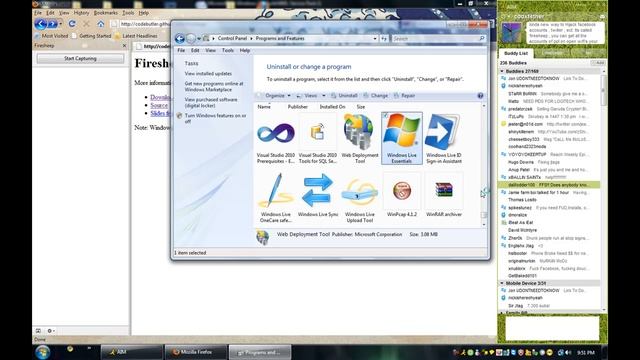Open Turn Windows features on or off link

click(215, 118)
